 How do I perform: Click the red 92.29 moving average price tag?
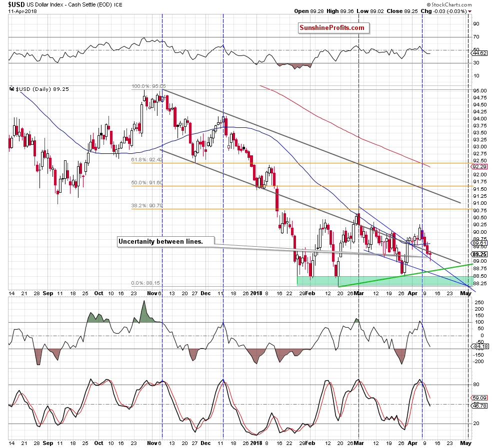[480, 166]
